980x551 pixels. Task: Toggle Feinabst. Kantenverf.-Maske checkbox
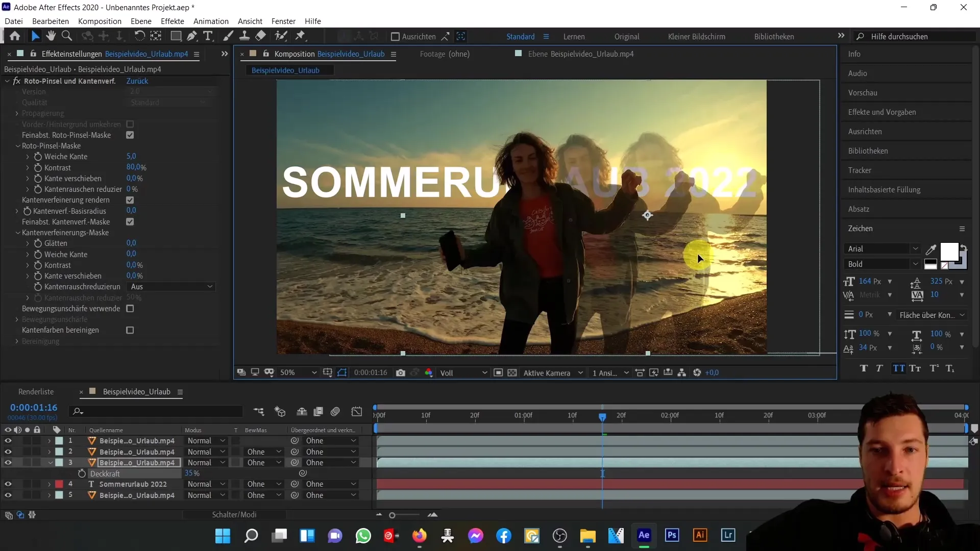[x=130, y=222]
